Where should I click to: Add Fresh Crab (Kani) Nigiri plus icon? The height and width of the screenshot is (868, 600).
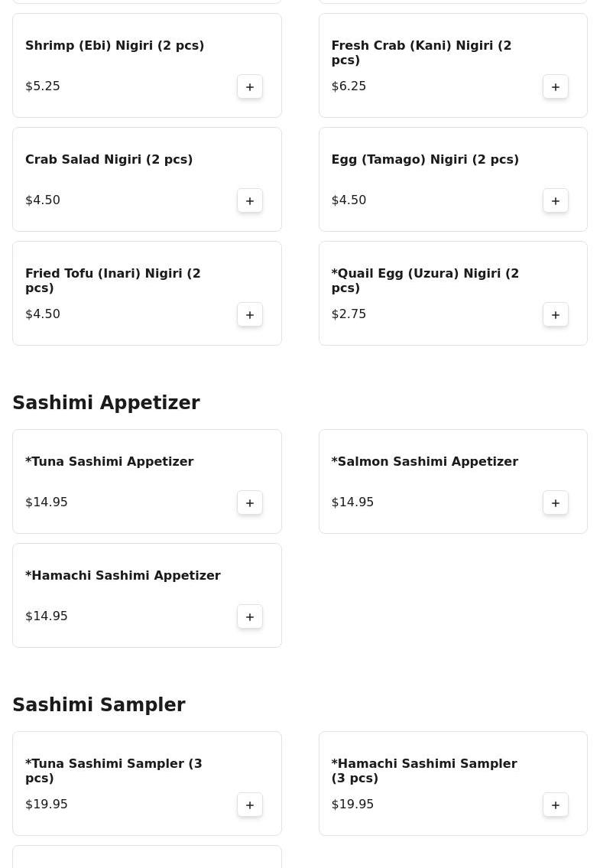(555, 87)
